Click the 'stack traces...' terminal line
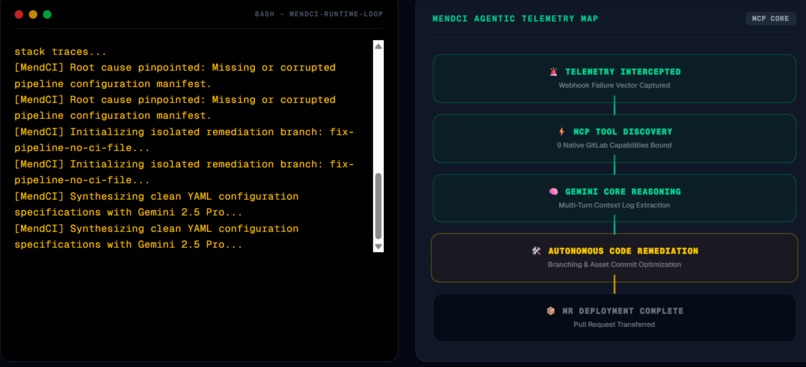The width and height of the screenshot is (806, 367). [61, 52]
